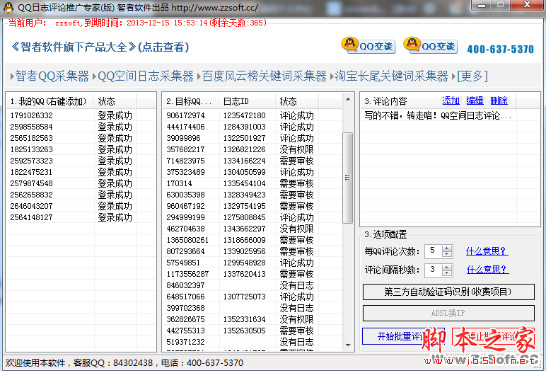Open 淘宝长尾关键词采集器 link

tap(391, 76)
